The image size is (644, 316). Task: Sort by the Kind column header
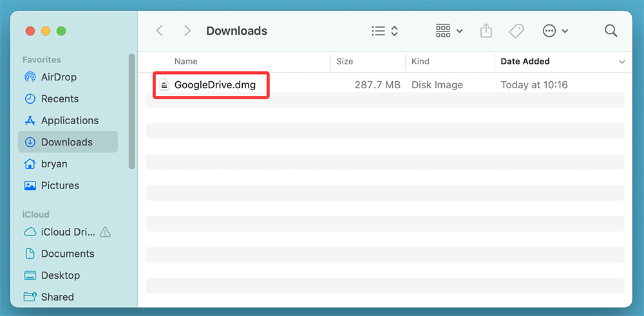tap(421, 62)
